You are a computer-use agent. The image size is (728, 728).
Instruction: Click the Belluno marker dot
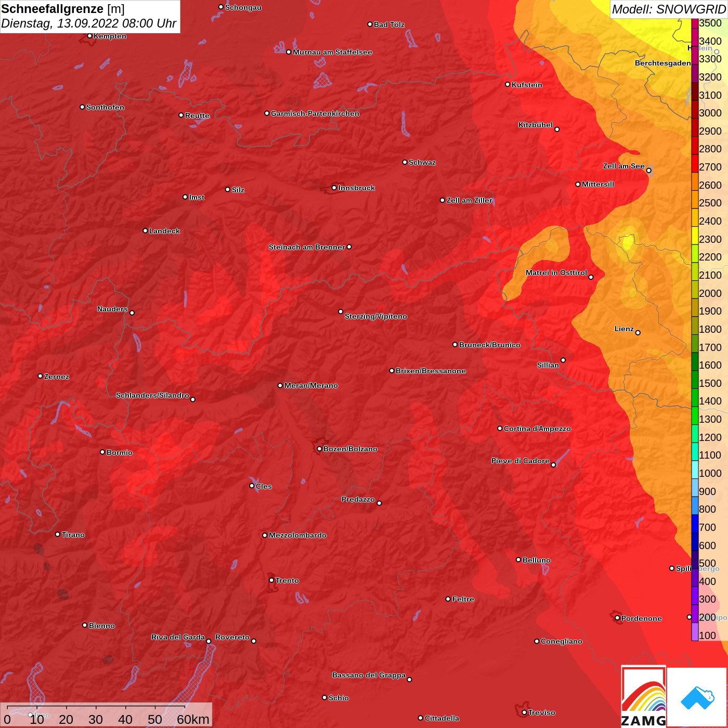[x=518, y=560]
